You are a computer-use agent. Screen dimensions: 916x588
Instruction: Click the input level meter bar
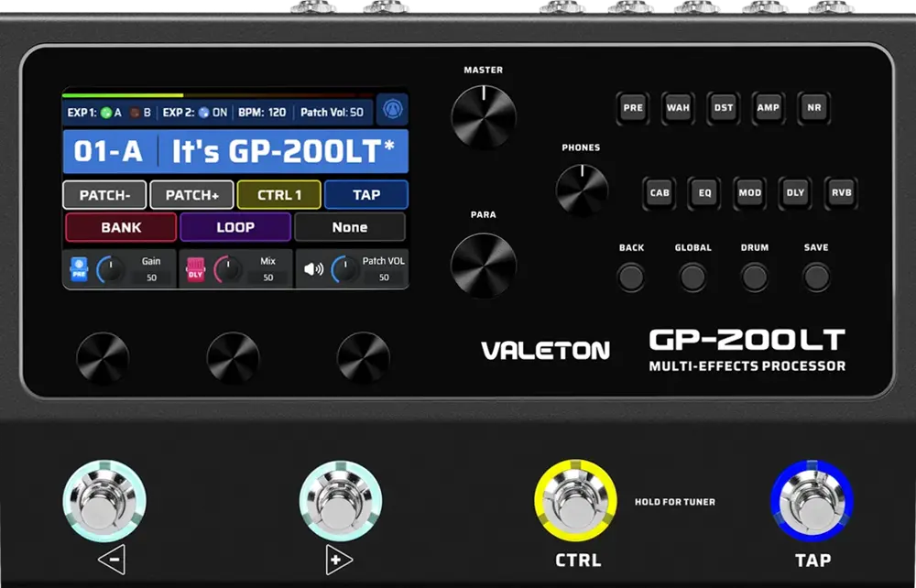[x=218, y=95]
